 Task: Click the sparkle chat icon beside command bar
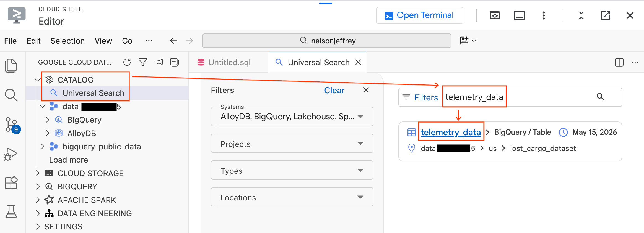(x=464, y=41)
